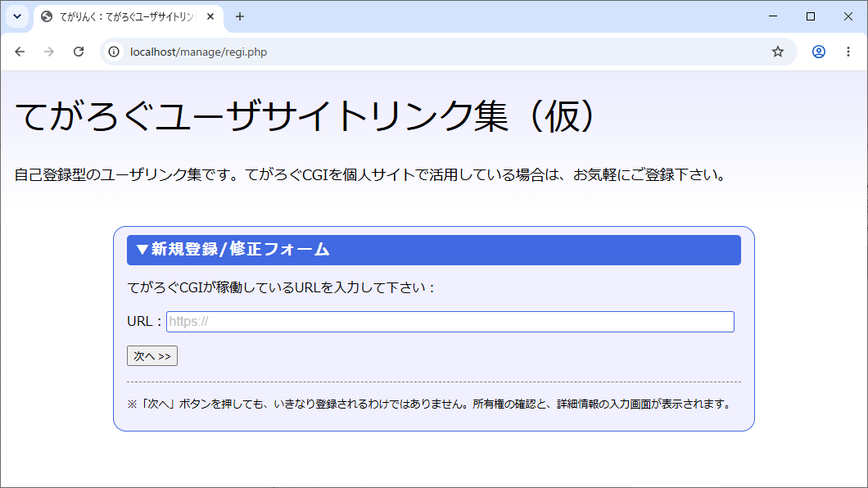Click the browser forward arrow
868x488 pixels.
[x=49, y=52]
